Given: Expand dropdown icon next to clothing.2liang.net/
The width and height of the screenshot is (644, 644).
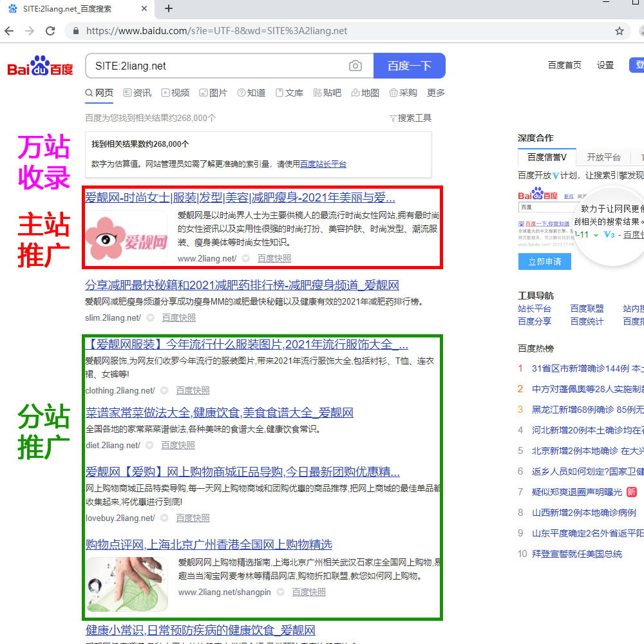Looking at the screenshot, I should coord(164,390).
